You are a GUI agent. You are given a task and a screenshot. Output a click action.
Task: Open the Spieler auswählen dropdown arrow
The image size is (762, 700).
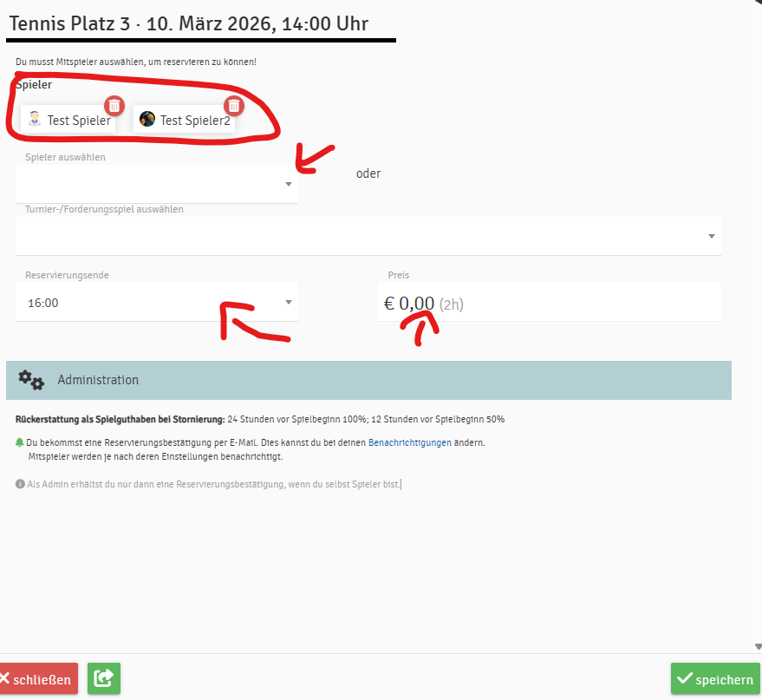click(x=288, y=185)
